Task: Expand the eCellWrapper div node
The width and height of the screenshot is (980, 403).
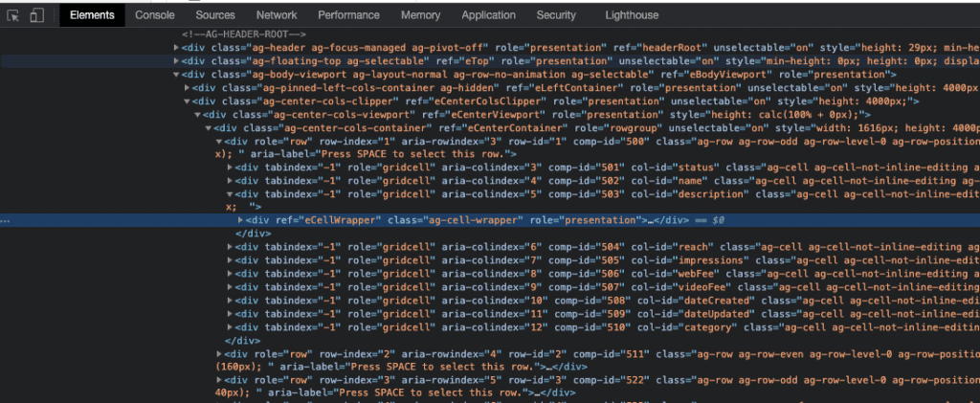Action: click(x=239, y=220)
